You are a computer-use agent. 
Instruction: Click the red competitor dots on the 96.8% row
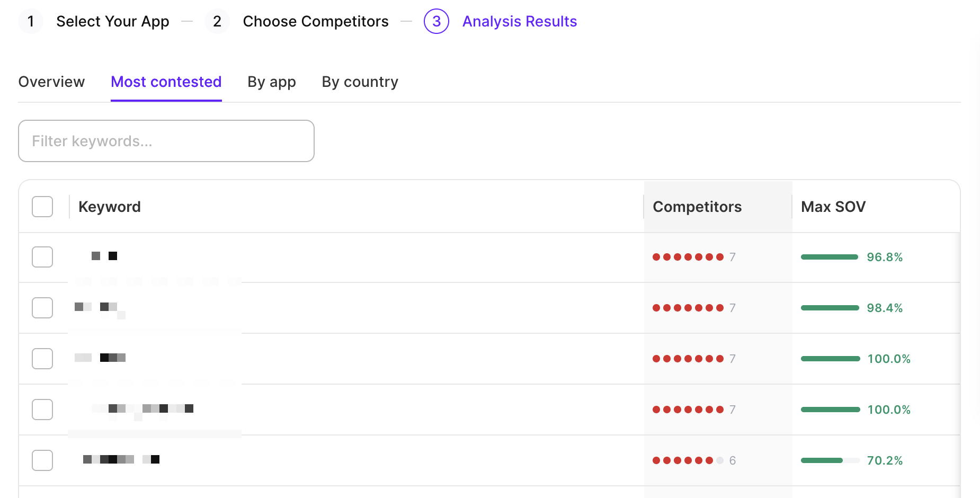pos(689,257)
